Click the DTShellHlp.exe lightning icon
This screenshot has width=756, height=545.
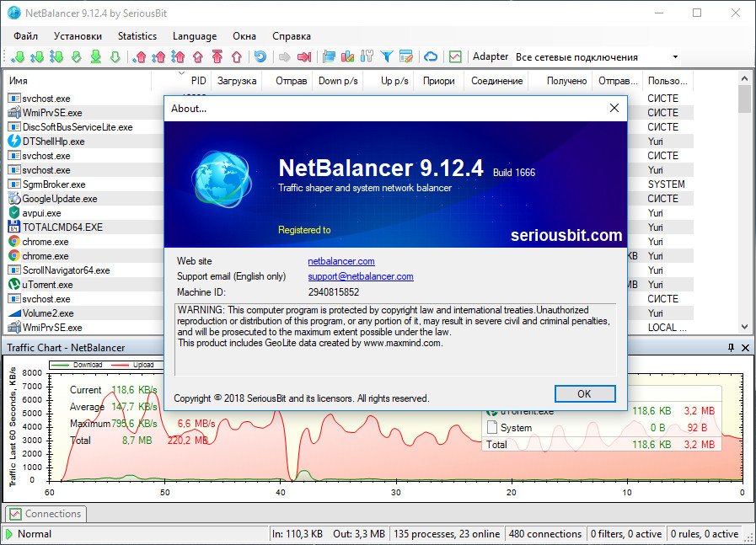coord(14,141)
